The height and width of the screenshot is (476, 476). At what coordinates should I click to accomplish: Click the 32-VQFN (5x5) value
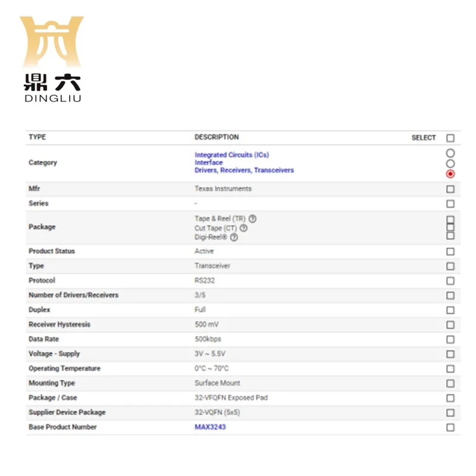[x=217, y=412]
